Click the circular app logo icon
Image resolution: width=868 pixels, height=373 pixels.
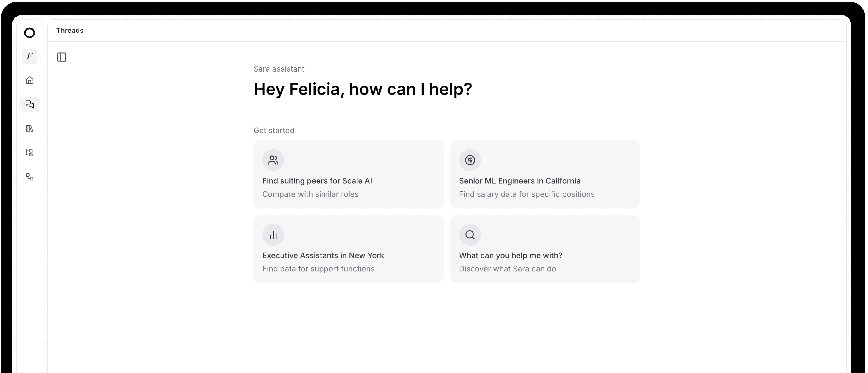(30, 33)
